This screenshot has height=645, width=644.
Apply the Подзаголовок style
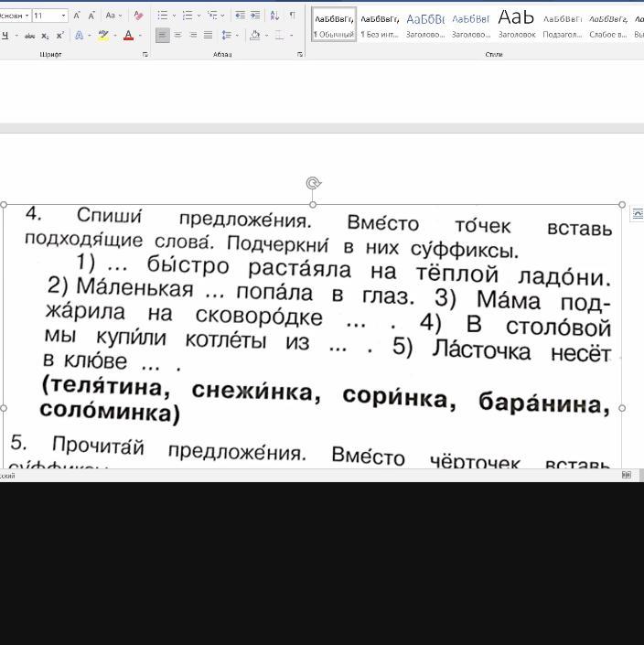click(563, 26)
